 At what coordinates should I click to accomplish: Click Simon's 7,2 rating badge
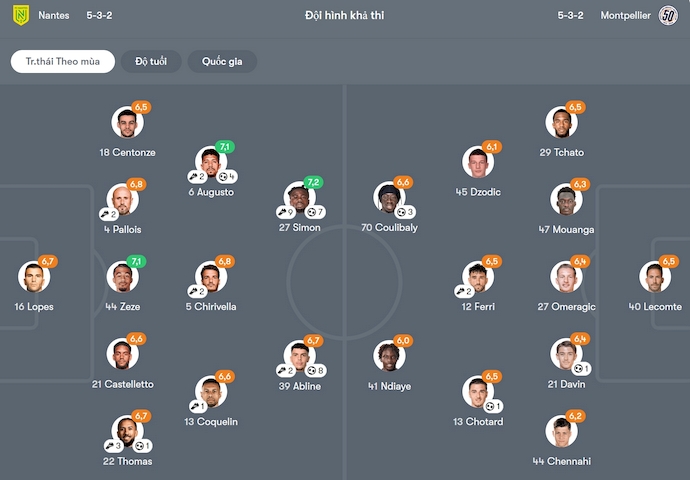[x=313, y=183]
